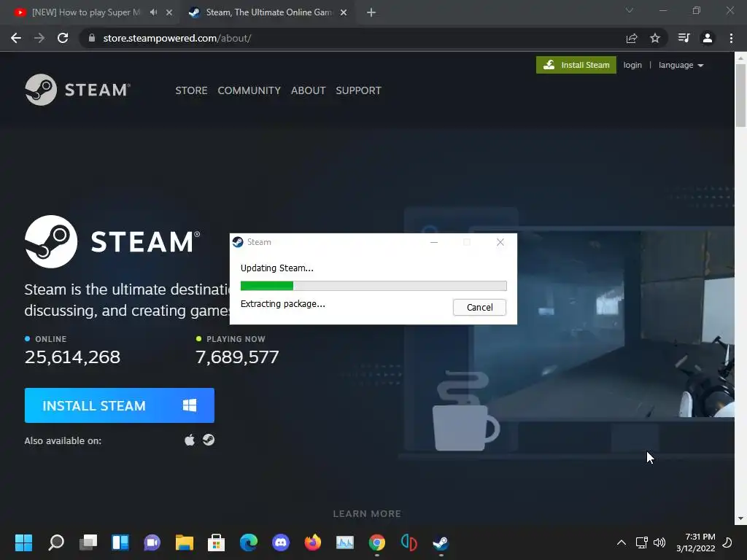Viewport: 747px width, 560px height.
Task: Close the Steam browser tab
Action: [344, 13]
